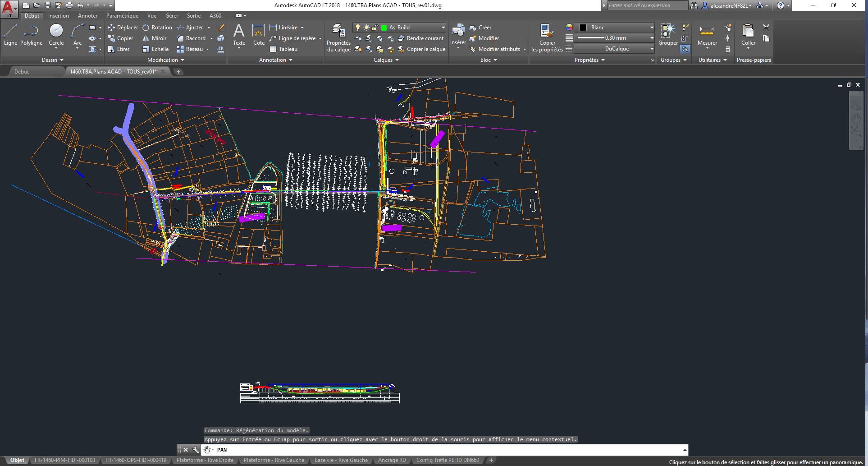Click the Echelle scale tool
Screen dimensions: 868x466
[155, 49]
